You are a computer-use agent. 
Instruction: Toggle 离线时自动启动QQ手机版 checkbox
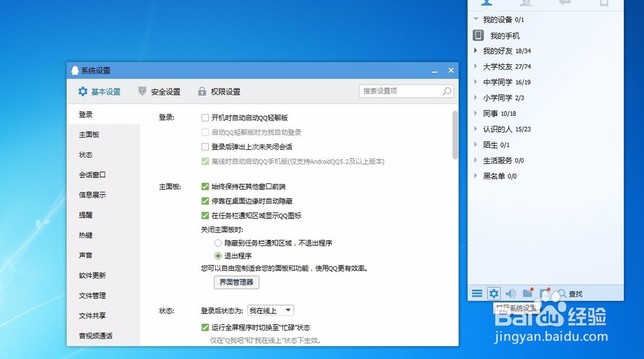click(205, 161)
